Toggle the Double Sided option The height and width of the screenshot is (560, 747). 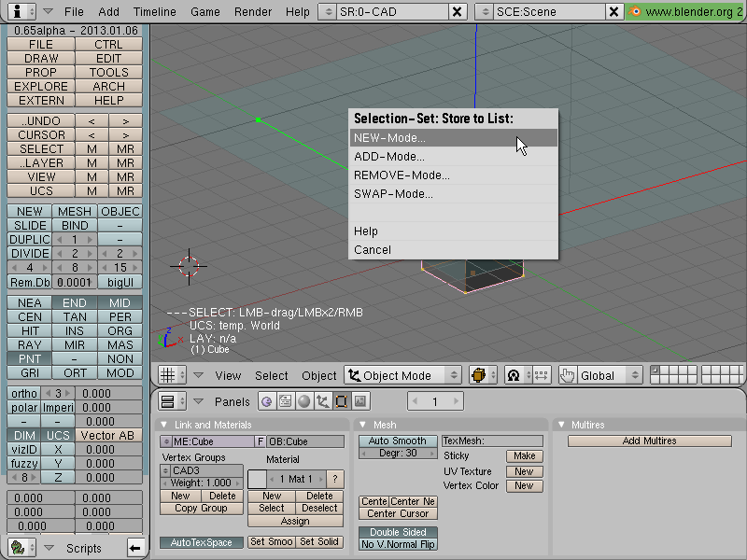point(398,532)
